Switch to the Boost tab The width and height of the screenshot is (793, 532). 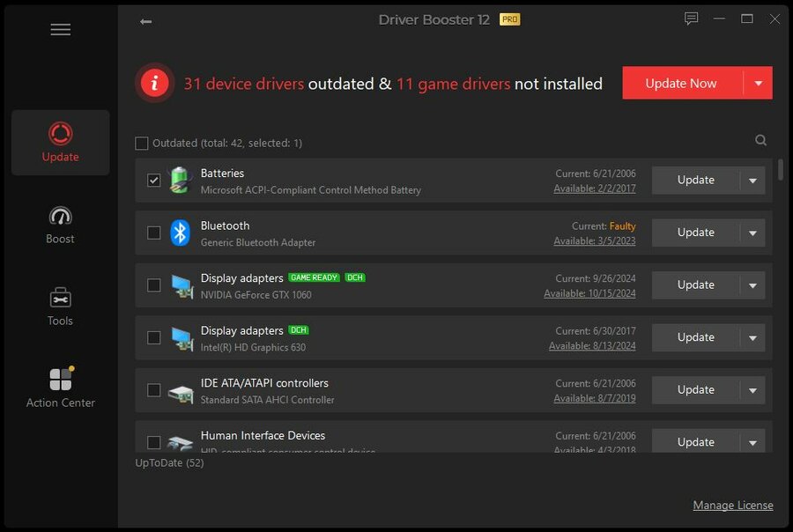(x=60, y=225)
